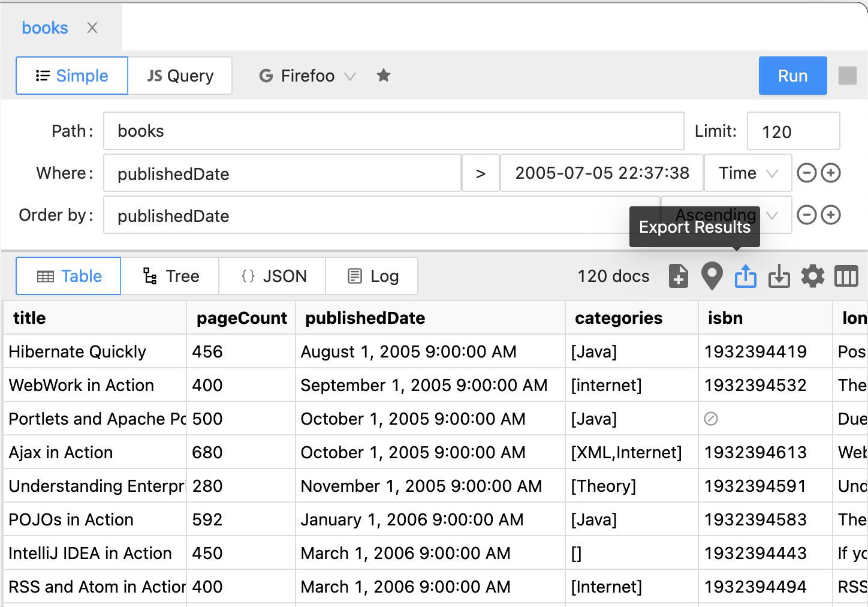This screenshot has height=607, width=868.
Task: Click the map location pin icon
Action: (x=712, y=277)
